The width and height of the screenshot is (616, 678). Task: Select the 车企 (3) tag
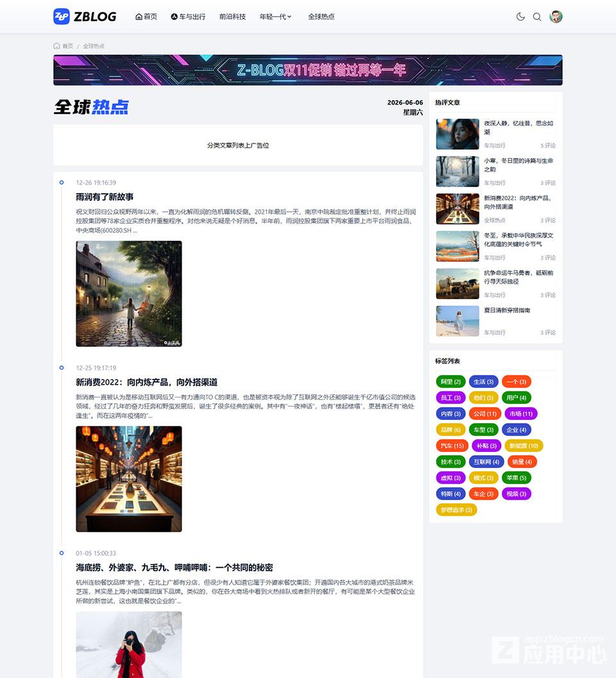(x=483, y=494)
